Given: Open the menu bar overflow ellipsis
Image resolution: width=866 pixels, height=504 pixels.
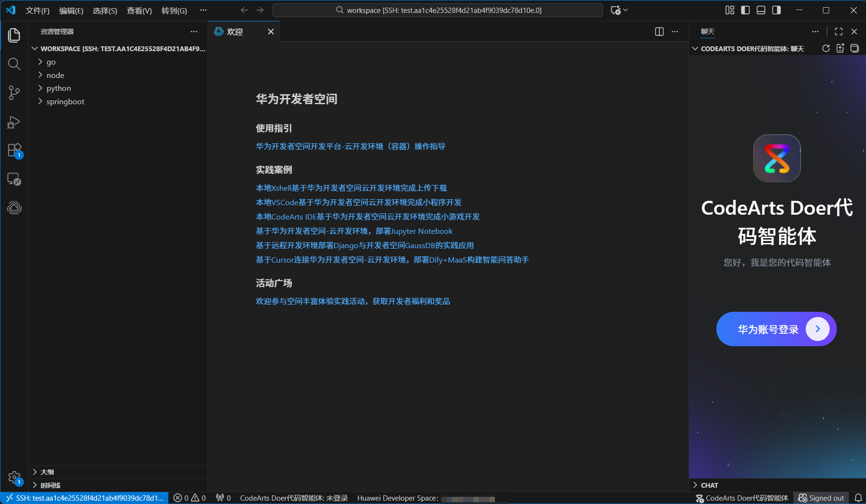Looking at the screenshot, I should tap(203, 10).
